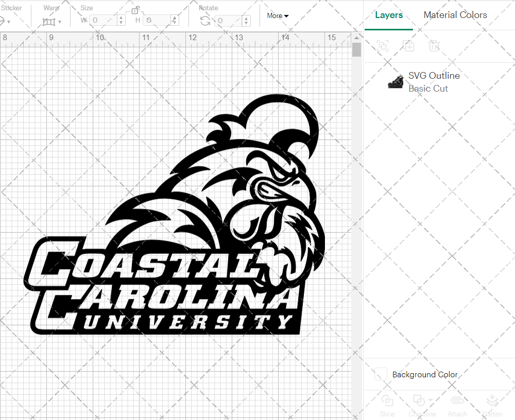This screenshot has height=420, width=515.
Task: Click the SVG Outline layer thumbnail
Action: click(394, 81)
